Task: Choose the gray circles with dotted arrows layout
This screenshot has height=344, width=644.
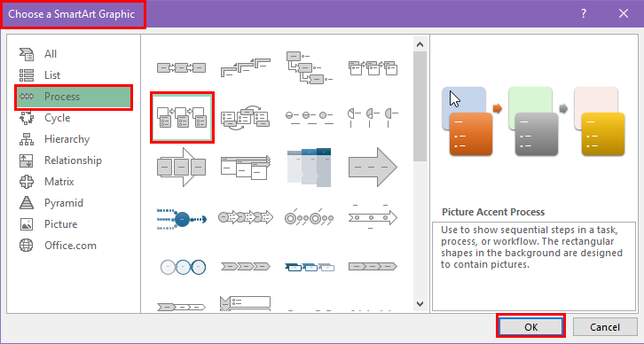Action: click(245, 217)
